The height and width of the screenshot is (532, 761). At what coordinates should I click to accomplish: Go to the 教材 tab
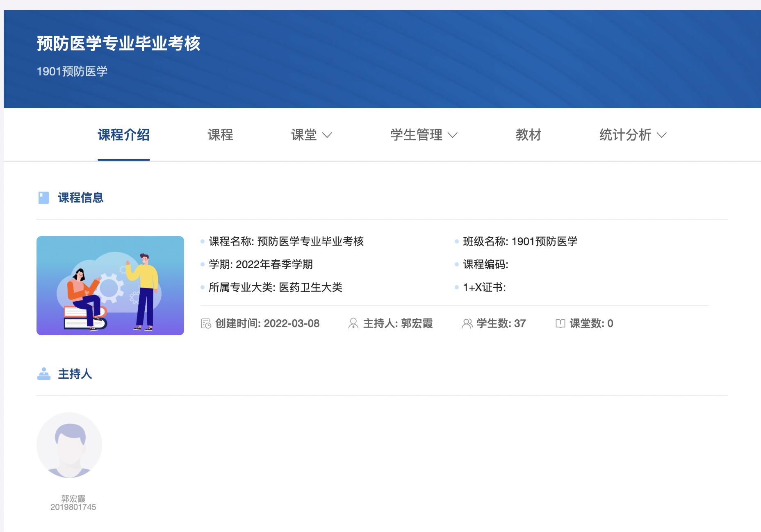[528, 135]
